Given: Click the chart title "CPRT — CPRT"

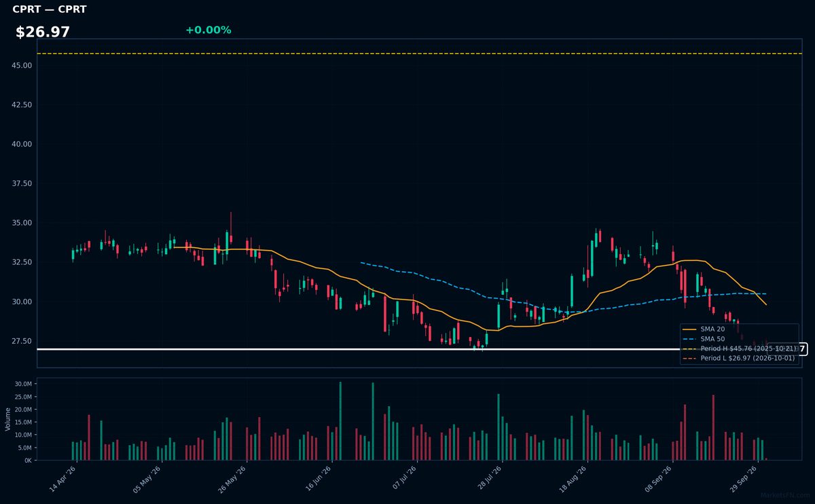Looking at the screenshot, I should 50,10.
